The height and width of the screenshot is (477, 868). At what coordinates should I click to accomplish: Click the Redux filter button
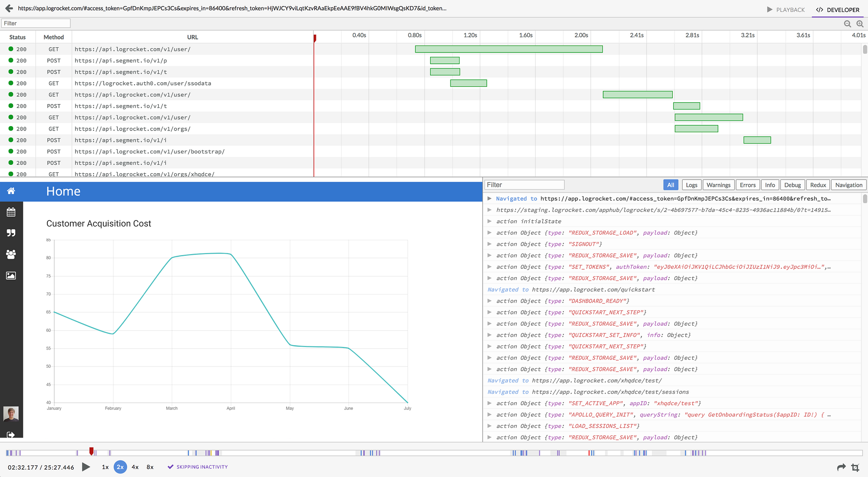pos(818,185)
